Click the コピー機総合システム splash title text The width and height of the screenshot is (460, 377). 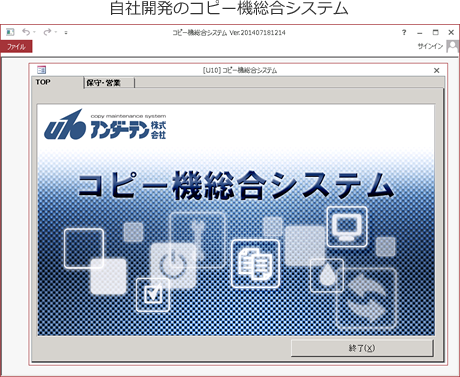(x=236, y=185)
